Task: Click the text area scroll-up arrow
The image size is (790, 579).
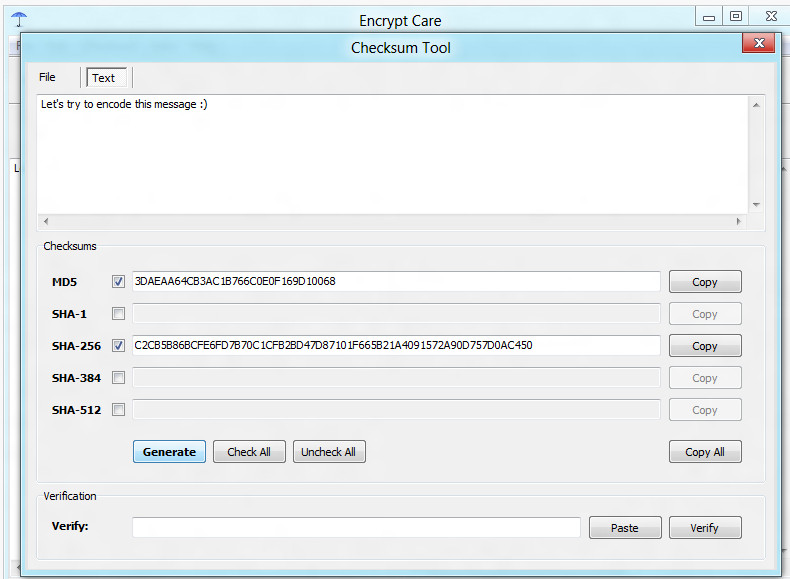Action: (756, 105)
